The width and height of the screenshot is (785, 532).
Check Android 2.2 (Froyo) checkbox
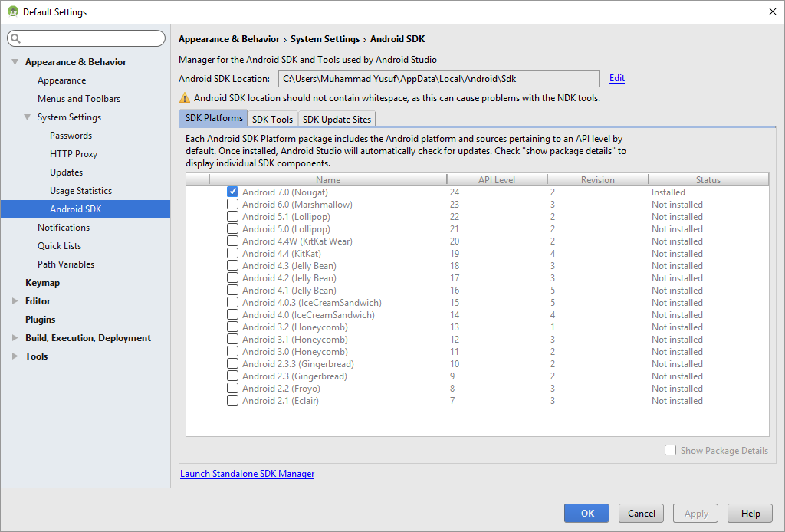tap(232, 388)
